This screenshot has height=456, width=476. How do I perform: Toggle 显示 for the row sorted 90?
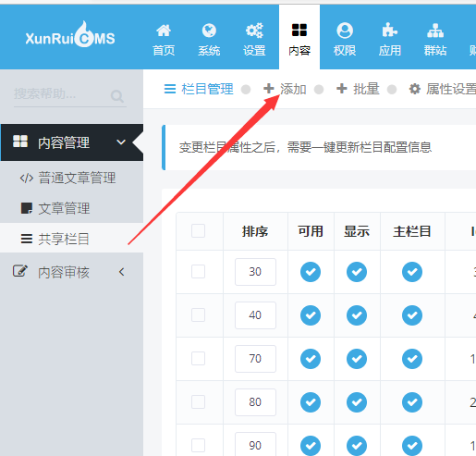point(357,446)
